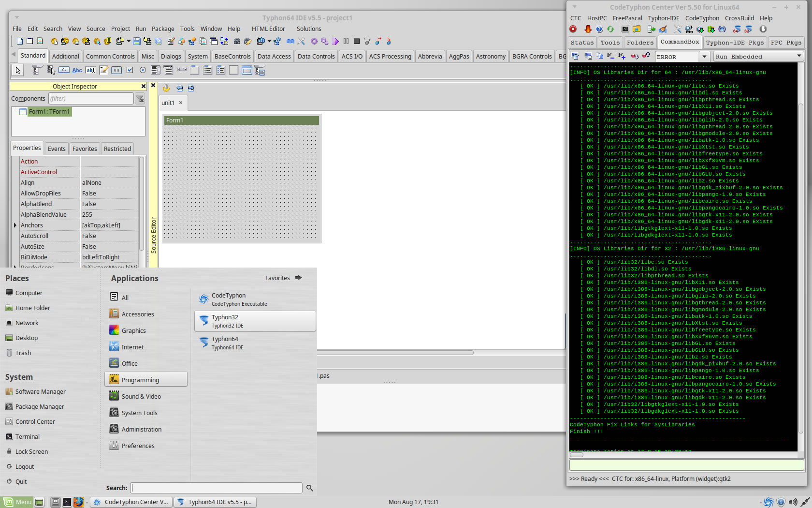
Task: Select the TScrollBar component in the palette
Action: point(182,71)
